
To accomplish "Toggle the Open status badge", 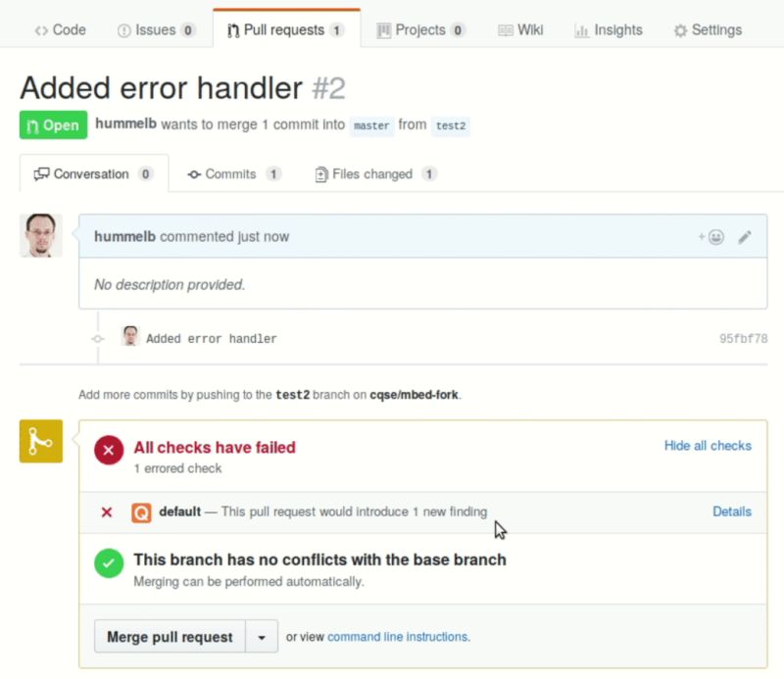I will click(52, 125).
